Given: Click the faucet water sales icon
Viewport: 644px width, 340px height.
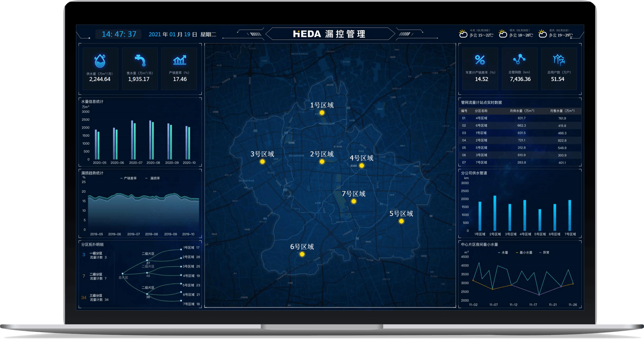Looking at the screenshot, I should click(x=140, y=60).
